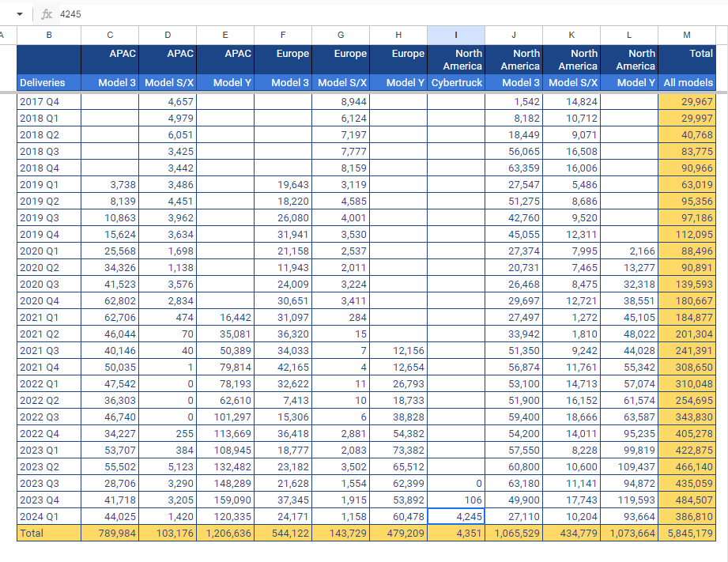The width and height of the screenshot is (728, 562).
Task: Click grand total cell 5,845,179
Action: (x=687, y=534)
